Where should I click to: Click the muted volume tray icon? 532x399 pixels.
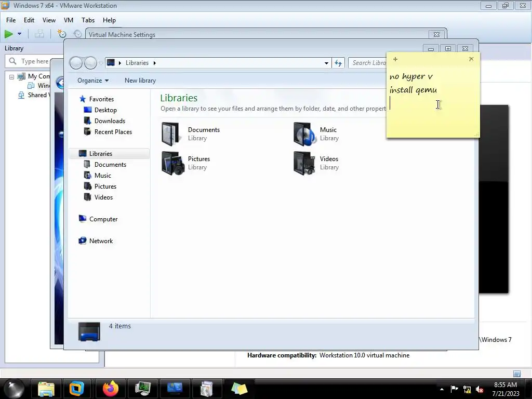(x=480, y=390)
